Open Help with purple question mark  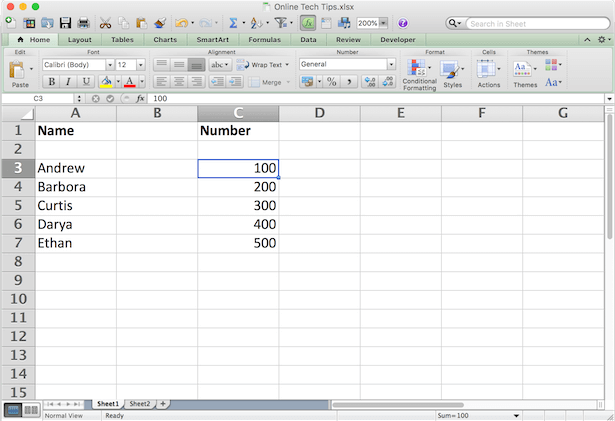[402, 23]
